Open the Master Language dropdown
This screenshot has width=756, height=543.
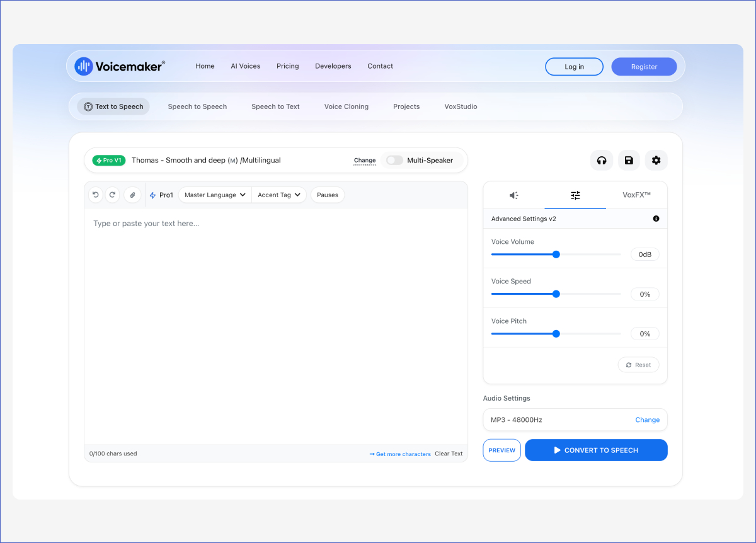click(x=215, y=195)
